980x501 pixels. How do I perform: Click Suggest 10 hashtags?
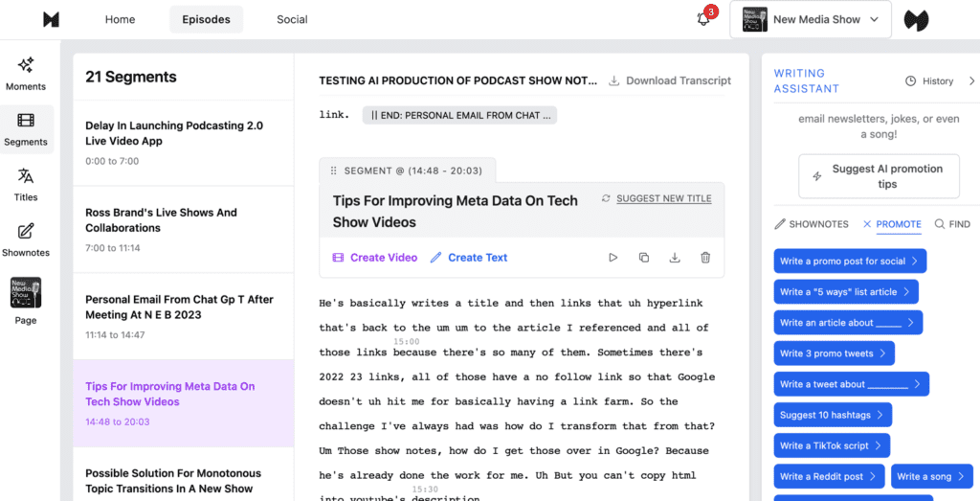click(x=833, y=415)
